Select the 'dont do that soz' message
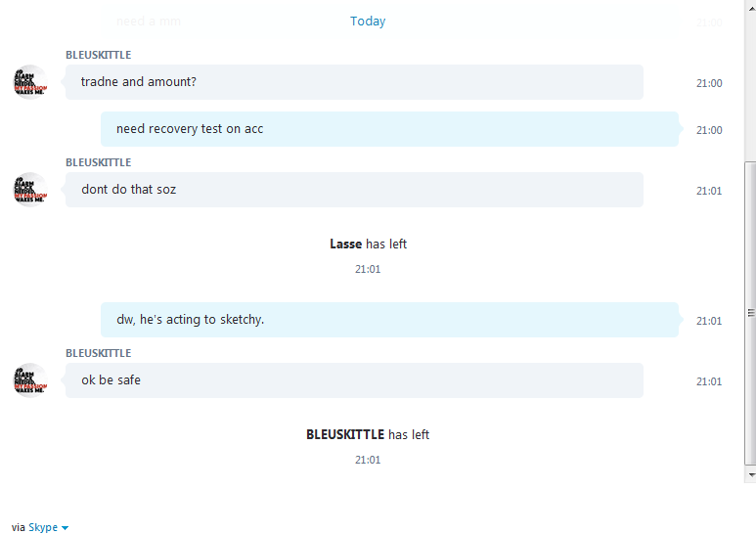The image size is (756, 534). pyautogui.click(x=354, y=190)
